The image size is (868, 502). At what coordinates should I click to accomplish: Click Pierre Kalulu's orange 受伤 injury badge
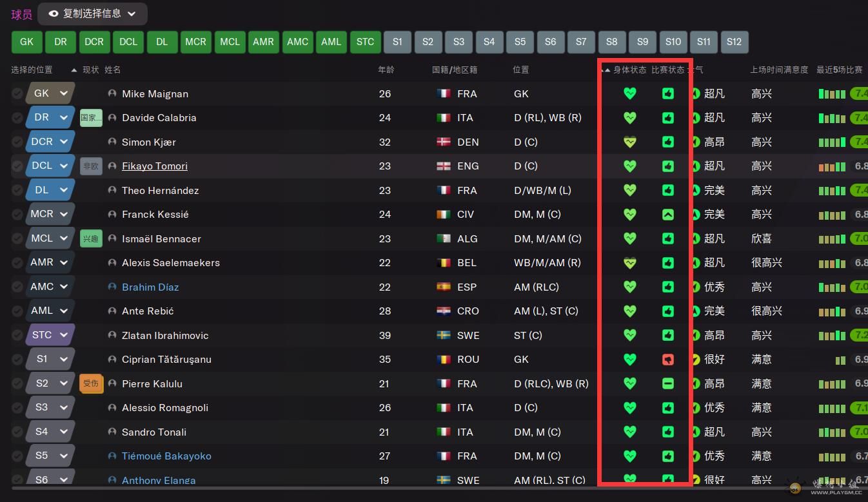(91, 383)
